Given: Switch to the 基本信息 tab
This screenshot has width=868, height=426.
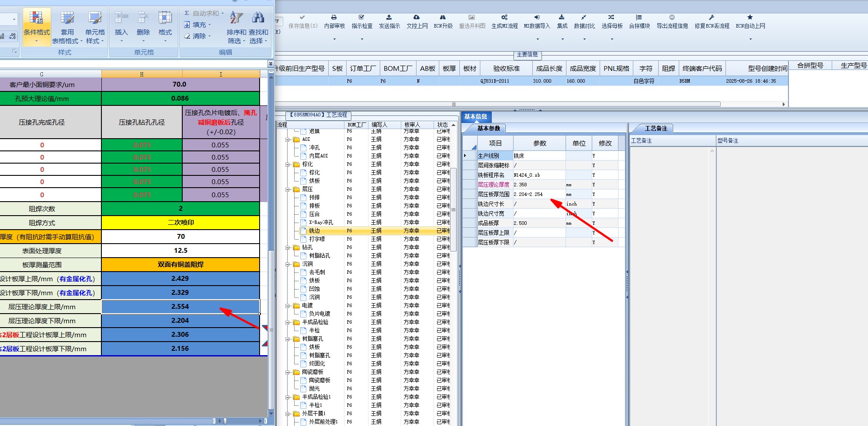Looking at the screenshot, I should tap(476, 117).
